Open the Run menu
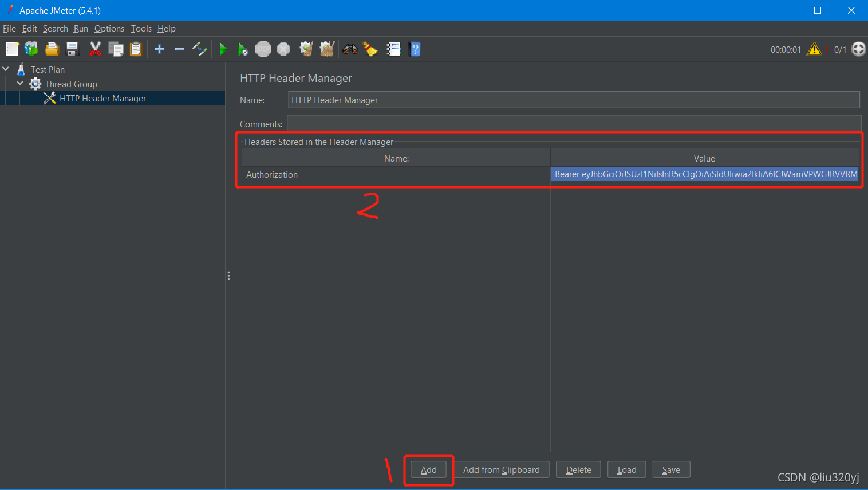This screenshot has width=868, height=490. (x=81, y=29)
